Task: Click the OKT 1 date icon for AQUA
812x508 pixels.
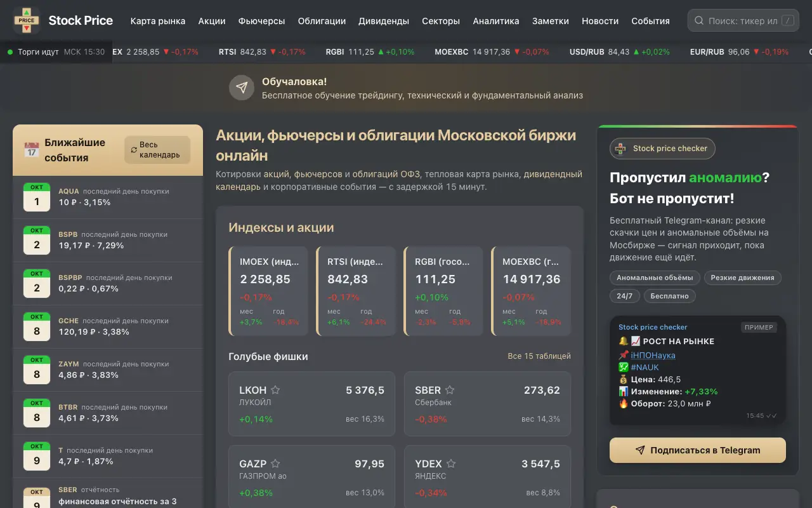Action: [37, 197]
